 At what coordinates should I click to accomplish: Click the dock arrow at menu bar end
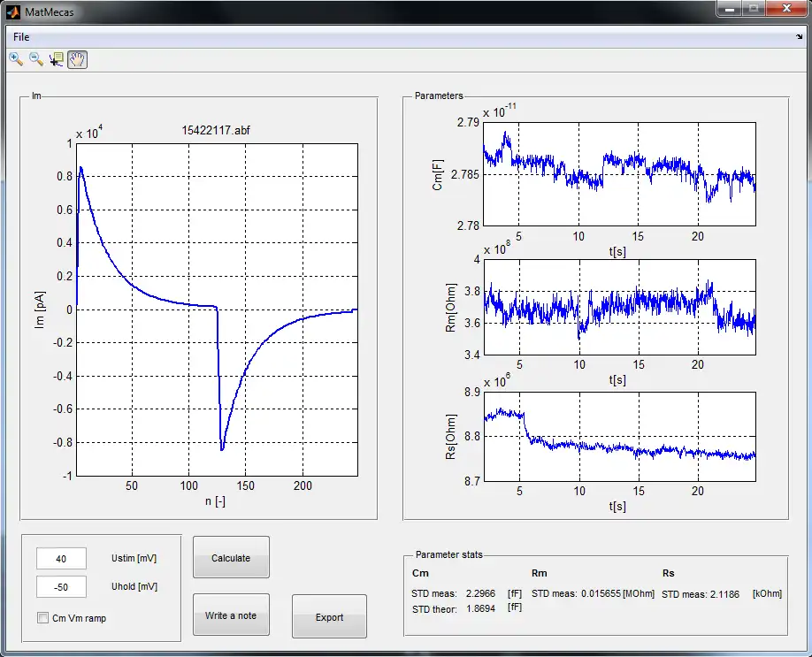coord(799,37)
